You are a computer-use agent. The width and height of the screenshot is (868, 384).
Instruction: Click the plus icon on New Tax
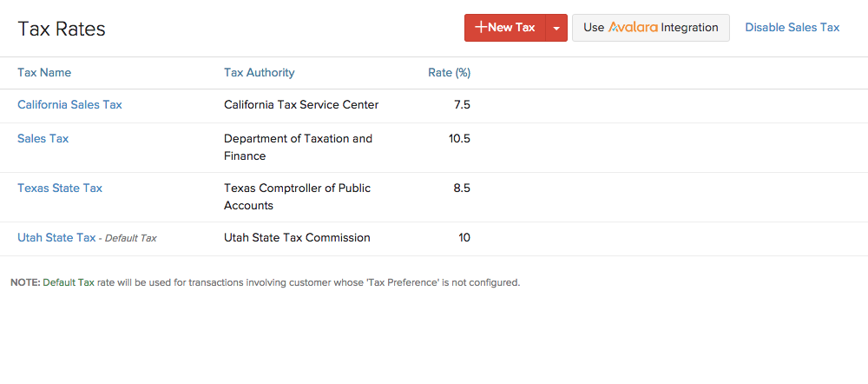click(x=481, y=28)
